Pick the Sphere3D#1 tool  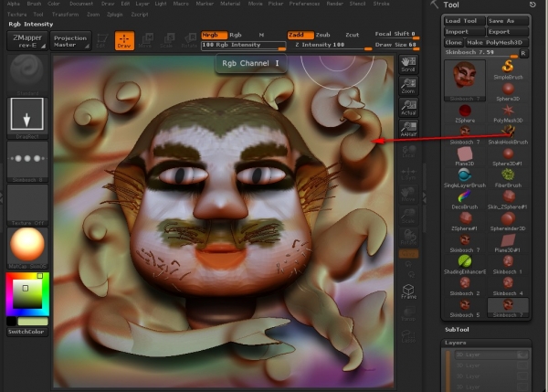[508, 154]
